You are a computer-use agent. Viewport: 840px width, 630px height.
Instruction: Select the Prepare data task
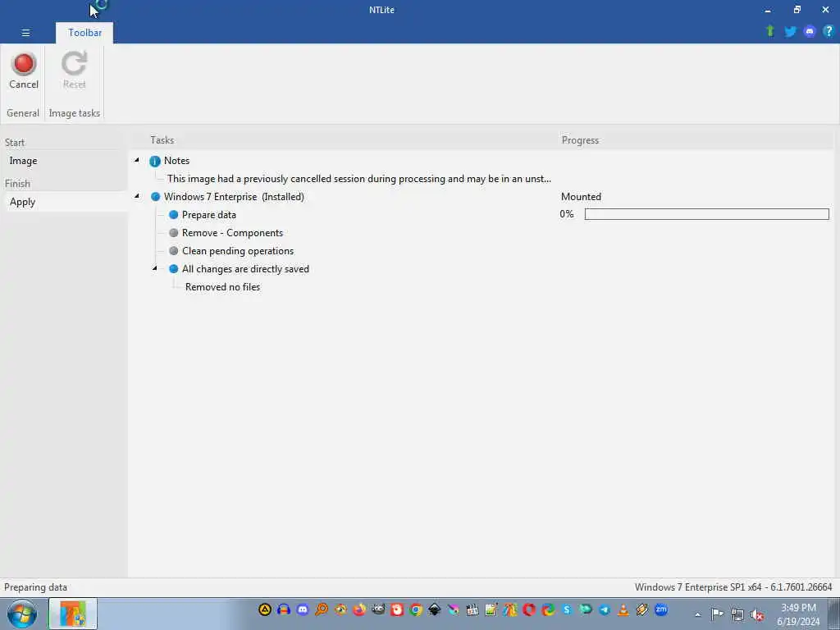click(209, 215)
